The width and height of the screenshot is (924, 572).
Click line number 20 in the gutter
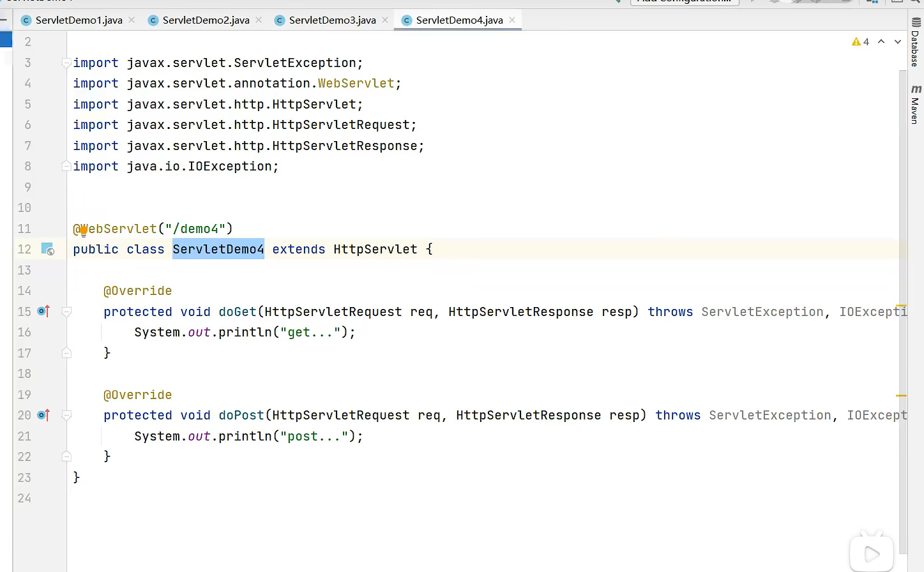(x=24, y=415)
